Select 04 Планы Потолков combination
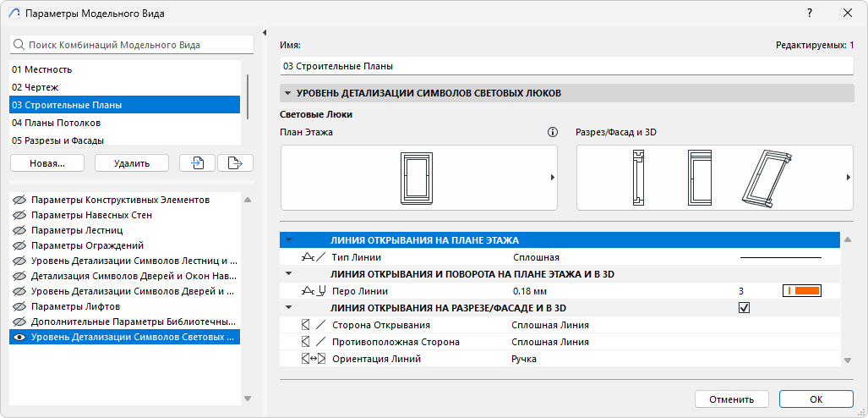The width and height of the screenshot is (868, 418). tap(124, 123)
